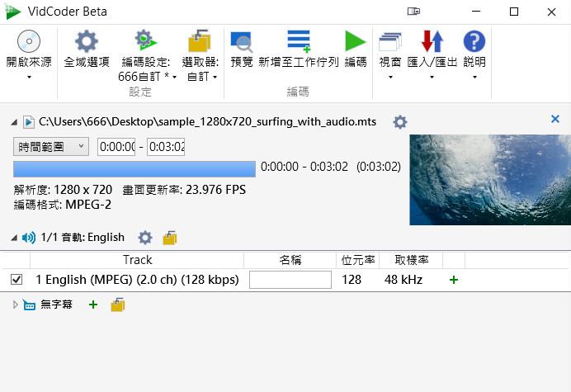The height and width of the screenshot is (392, 571).
Task: Click audio track picker folder icon
Action: 170,238
